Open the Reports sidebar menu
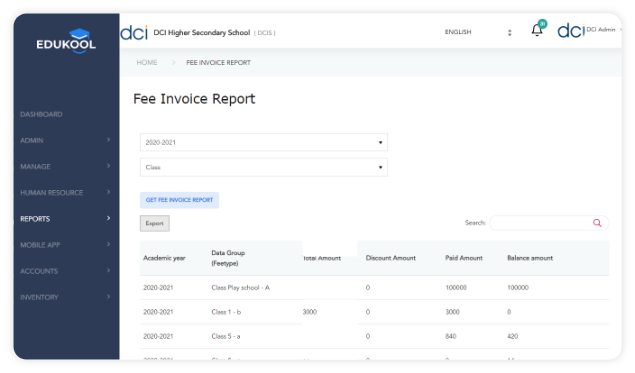Viewport: 635px width, 373px height. pos(35,219)
